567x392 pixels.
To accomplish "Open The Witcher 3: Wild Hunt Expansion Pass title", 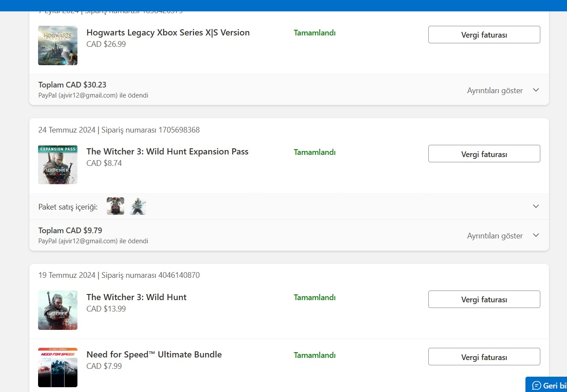I will click(x=168, y=151).
